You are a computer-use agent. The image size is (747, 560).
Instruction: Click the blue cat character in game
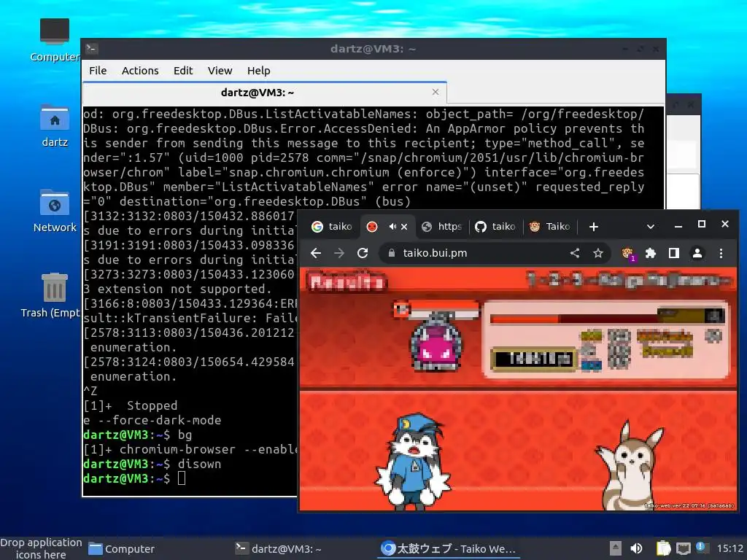pos(413,461)
